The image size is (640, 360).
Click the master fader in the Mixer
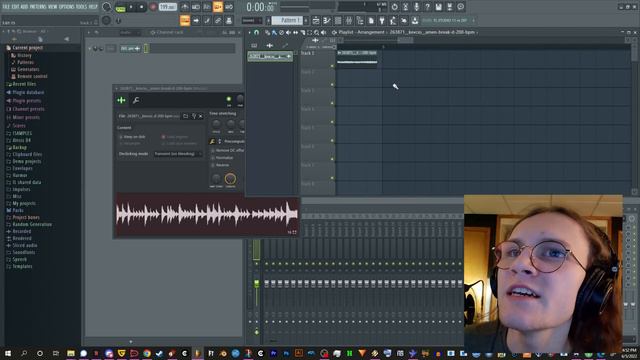(x=256, y=283)
